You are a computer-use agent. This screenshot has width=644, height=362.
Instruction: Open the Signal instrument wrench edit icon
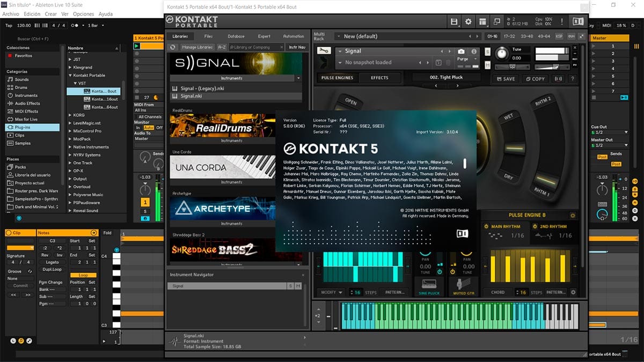click(323, 51)
